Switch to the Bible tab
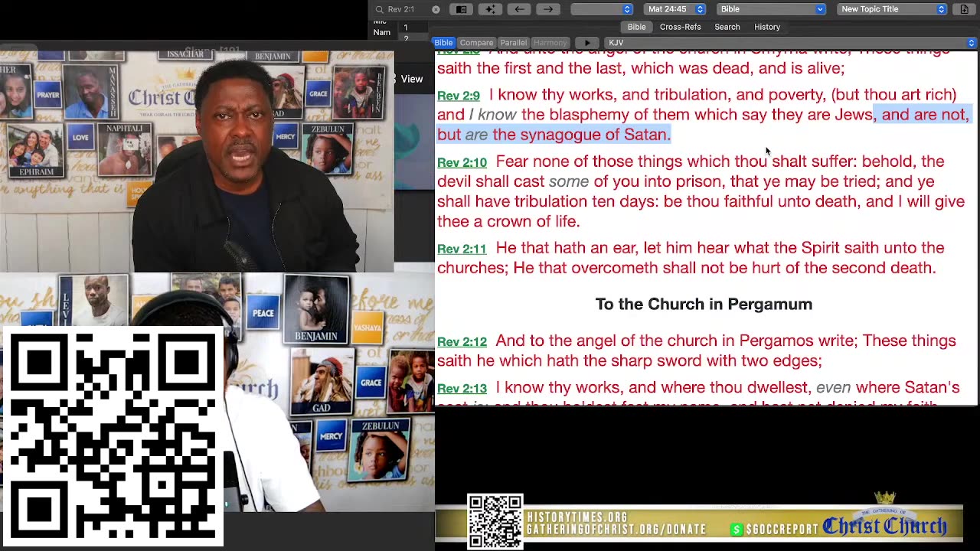This screenshot has width=980, height=551. (636, 27)
